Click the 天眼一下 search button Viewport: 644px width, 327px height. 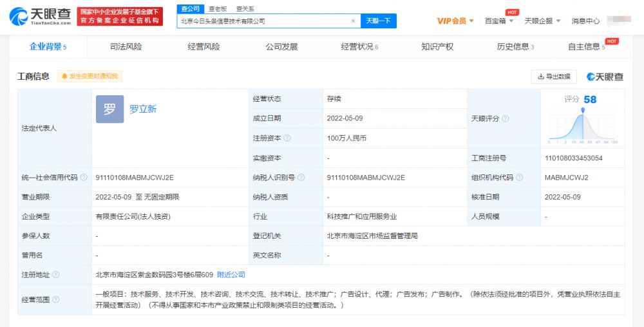click(378, 21)
